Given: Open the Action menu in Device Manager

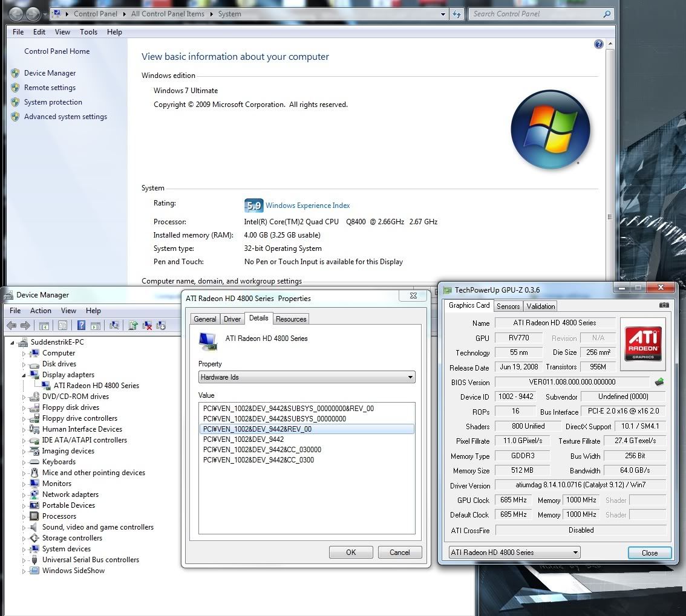Looking at the screenshot, I should tap(41, 310).
